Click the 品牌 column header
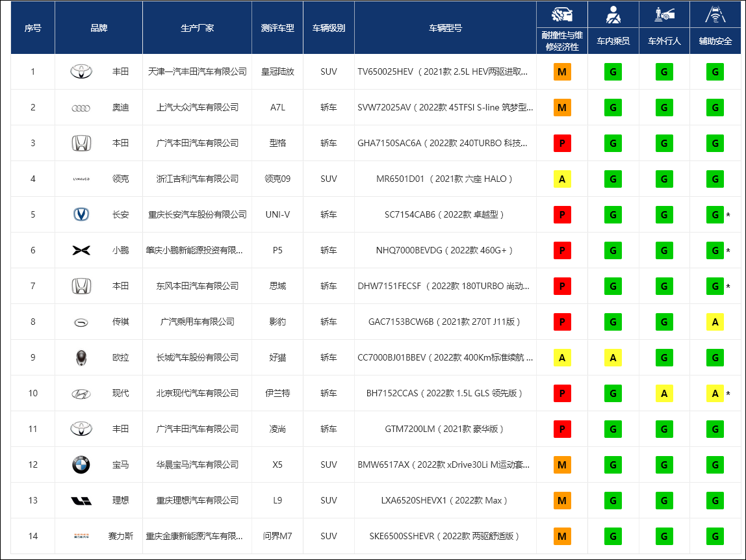The height and width of the screenshot is (560, 746). point(99,28)
